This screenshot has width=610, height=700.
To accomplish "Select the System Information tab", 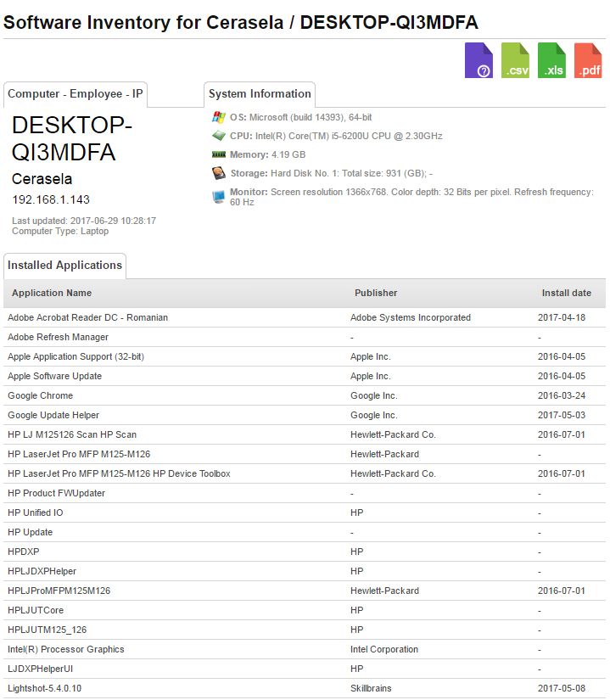I will (x=260, y=94).
